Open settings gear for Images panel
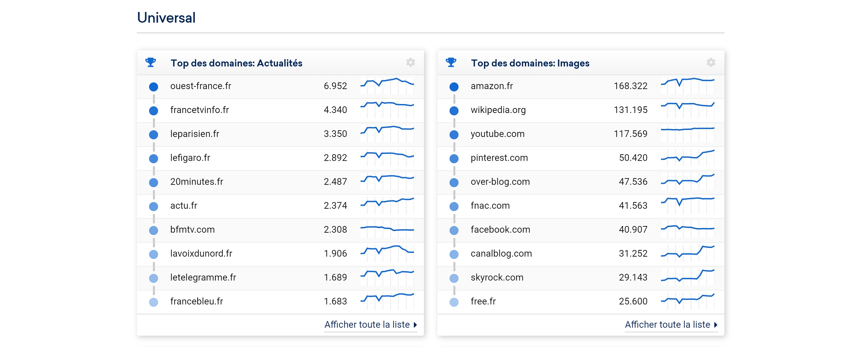 (x=711, y=63)
